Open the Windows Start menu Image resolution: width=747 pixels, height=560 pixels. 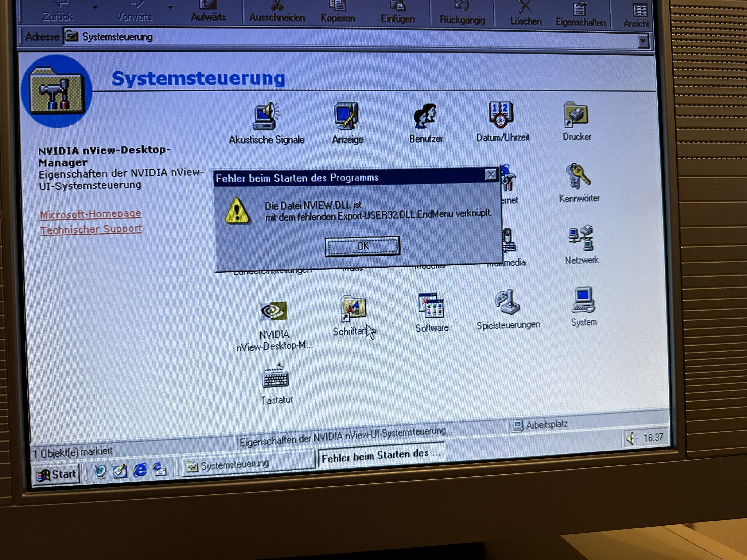[x=57, y=475]
